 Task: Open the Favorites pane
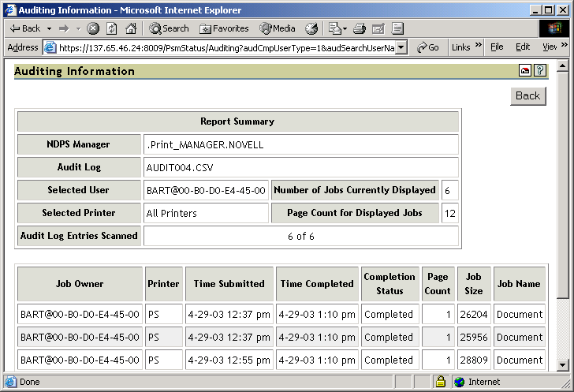pyautogui.click(x=224, y=28)
